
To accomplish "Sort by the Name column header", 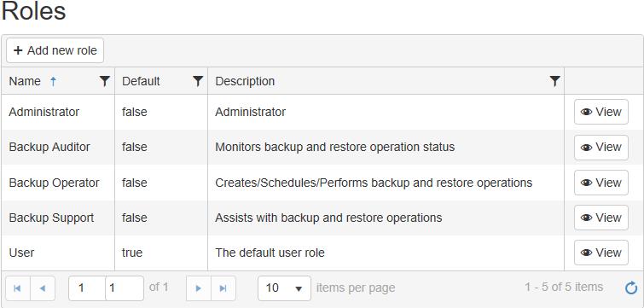I will click(x=25, y=81).
